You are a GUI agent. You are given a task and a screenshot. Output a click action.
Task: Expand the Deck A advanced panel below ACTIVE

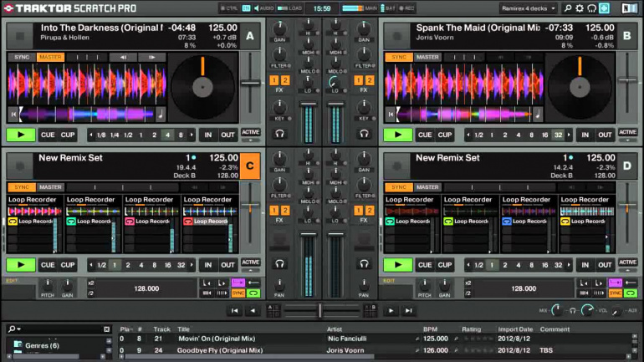pos(251,141)
